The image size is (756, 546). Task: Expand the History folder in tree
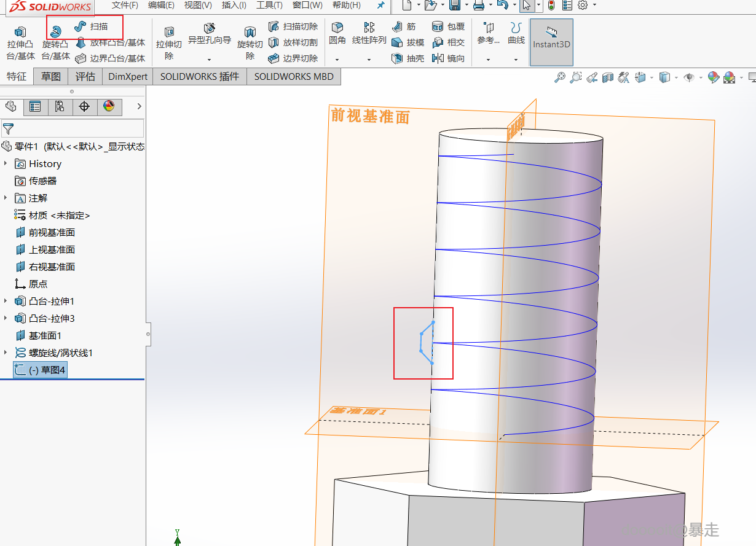point(6,163)
